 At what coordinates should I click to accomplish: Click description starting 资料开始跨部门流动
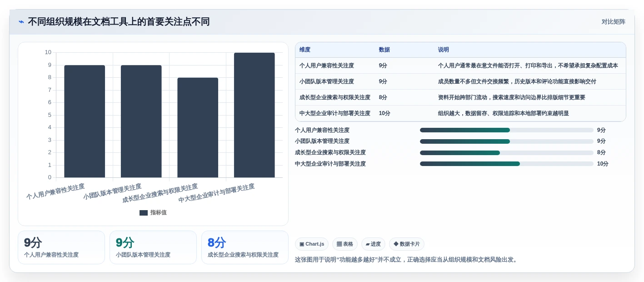click(512, 97)
